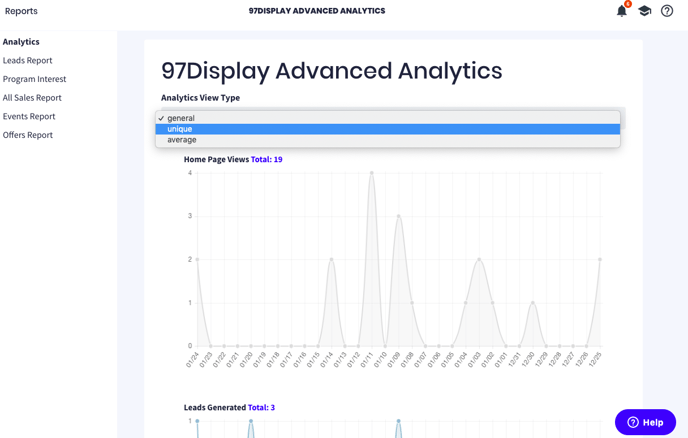Select 'general' in the view type dropdown

tap(388, 118)
